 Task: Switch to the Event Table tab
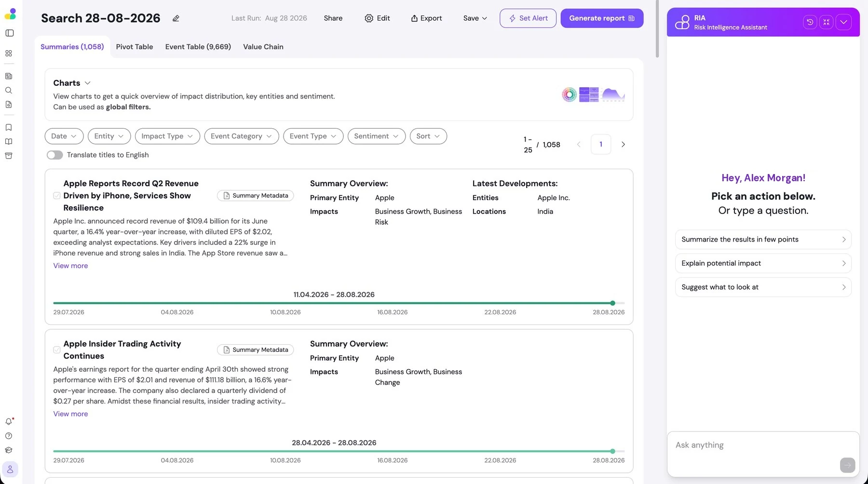tap(198, 47)
